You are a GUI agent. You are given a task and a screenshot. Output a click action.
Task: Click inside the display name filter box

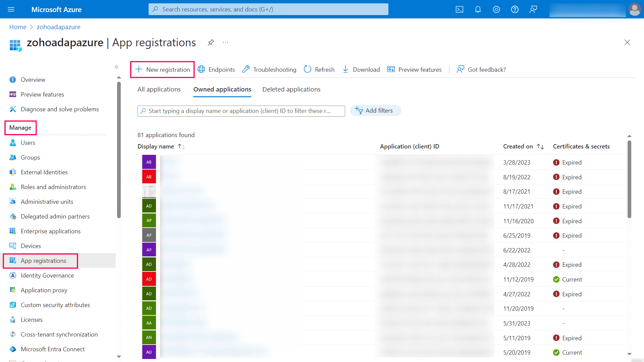pyautogui.click(x=241, y=111)
